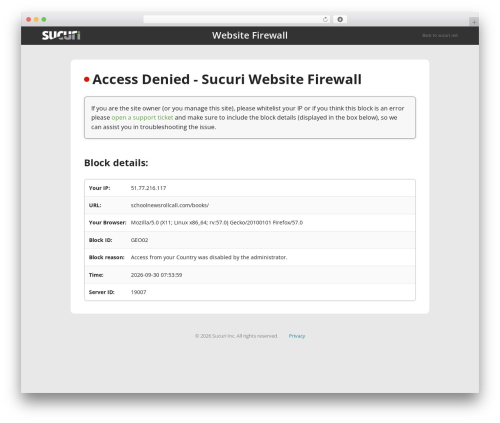Click the reload icon in address bar
500x423 pixels.
pos(325,19)
